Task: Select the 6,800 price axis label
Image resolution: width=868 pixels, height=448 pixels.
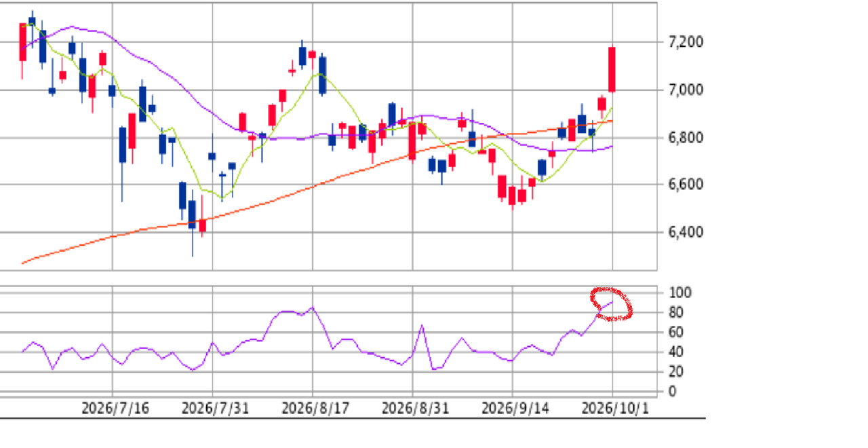Action: click(x=686, y=138)
